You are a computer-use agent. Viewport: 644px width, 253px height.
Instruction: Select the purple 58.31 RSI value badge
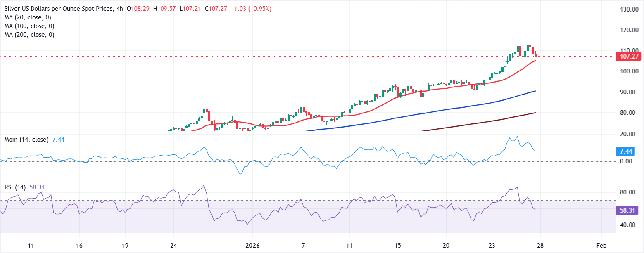tap(628, 210)
